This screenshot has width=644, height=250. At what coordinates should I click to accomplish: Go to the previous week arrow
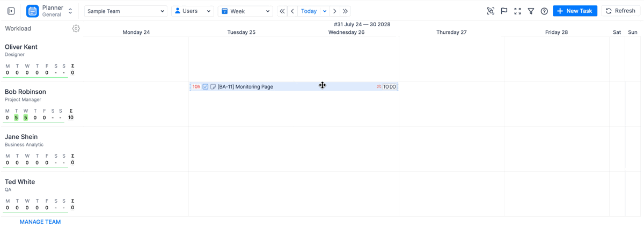292,11
